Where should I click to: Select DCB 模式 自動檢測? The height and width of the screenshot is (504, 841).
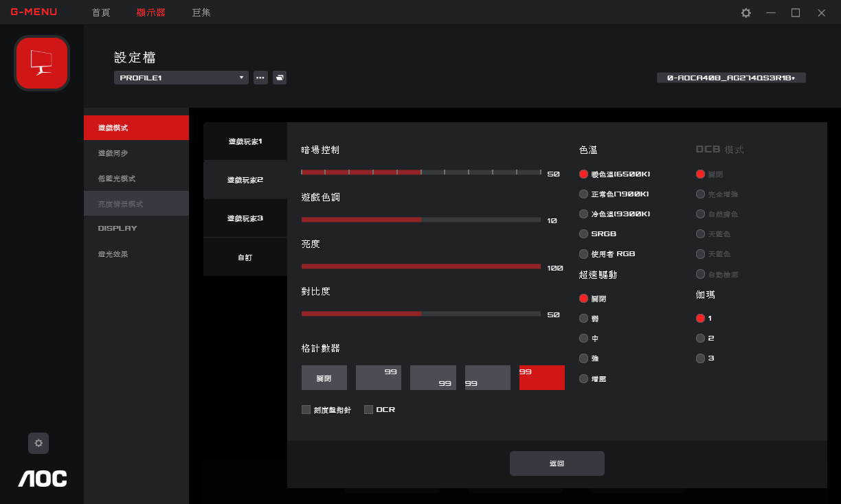coord(701,275)
